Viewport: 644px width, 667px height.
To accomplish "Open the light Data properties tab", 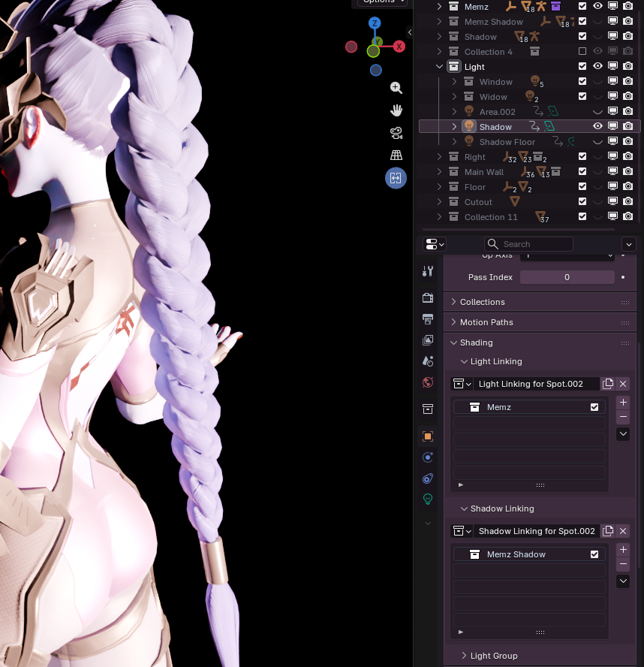I will pyautogui.click(x=428, y=499).
